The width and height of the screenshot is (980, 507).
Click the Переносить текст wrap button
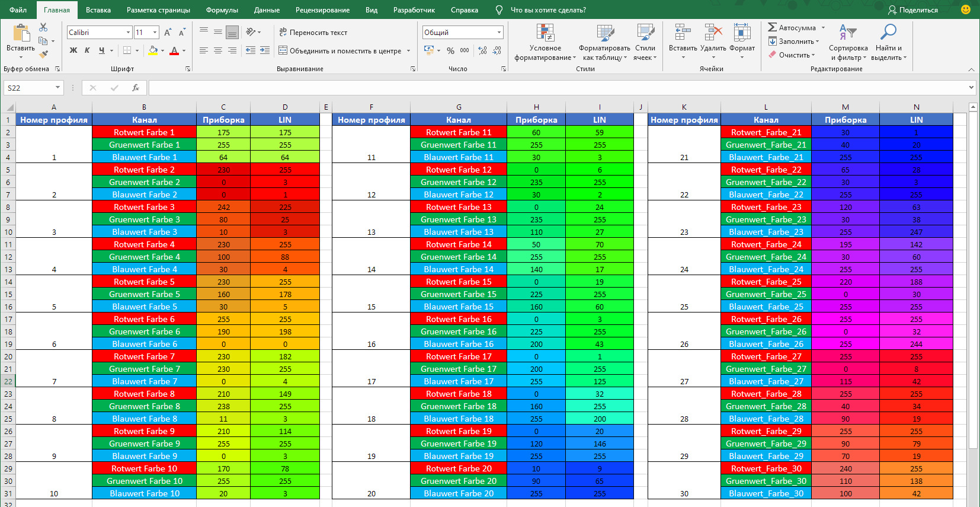click(x=313, y=33)
